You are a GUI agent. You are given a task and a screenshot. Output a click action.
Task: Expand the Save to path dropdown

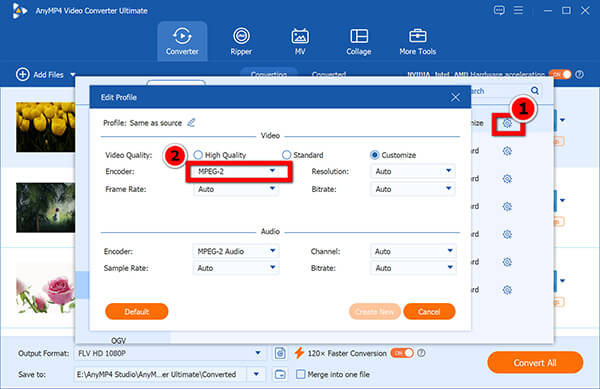[256, 374]
